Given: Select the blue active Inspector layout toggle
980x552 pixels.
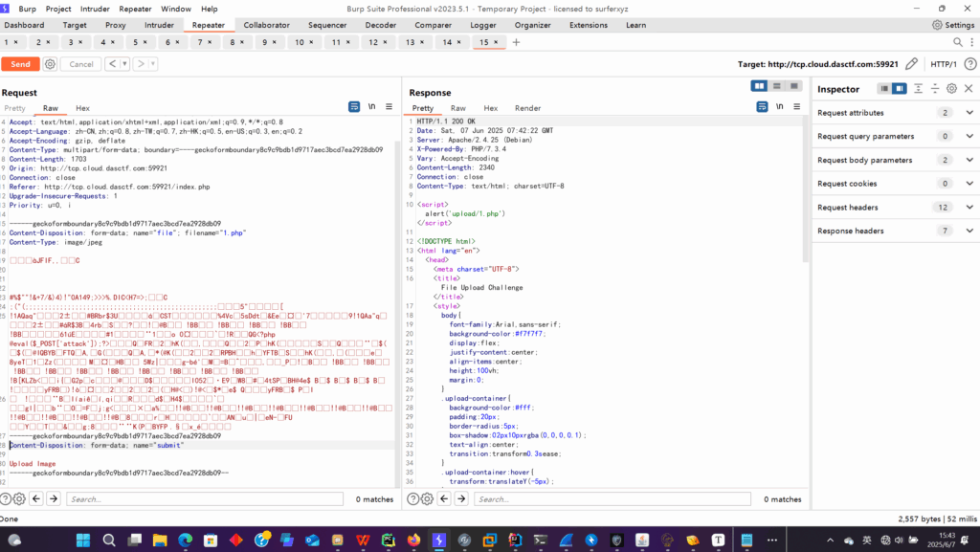Looking at the screenshot, I should [x=900, y=89].
